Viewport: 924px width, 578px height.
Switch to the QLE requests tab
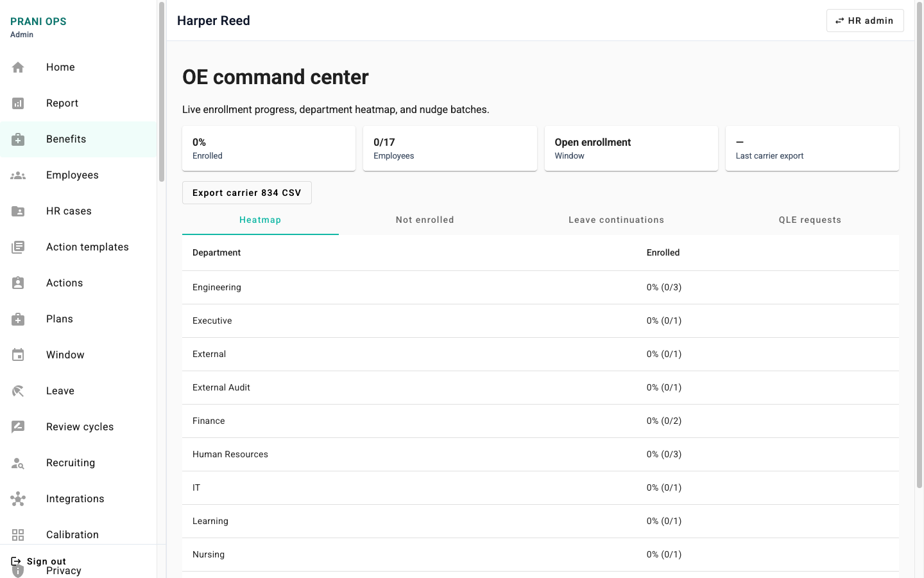pos(810,220)
